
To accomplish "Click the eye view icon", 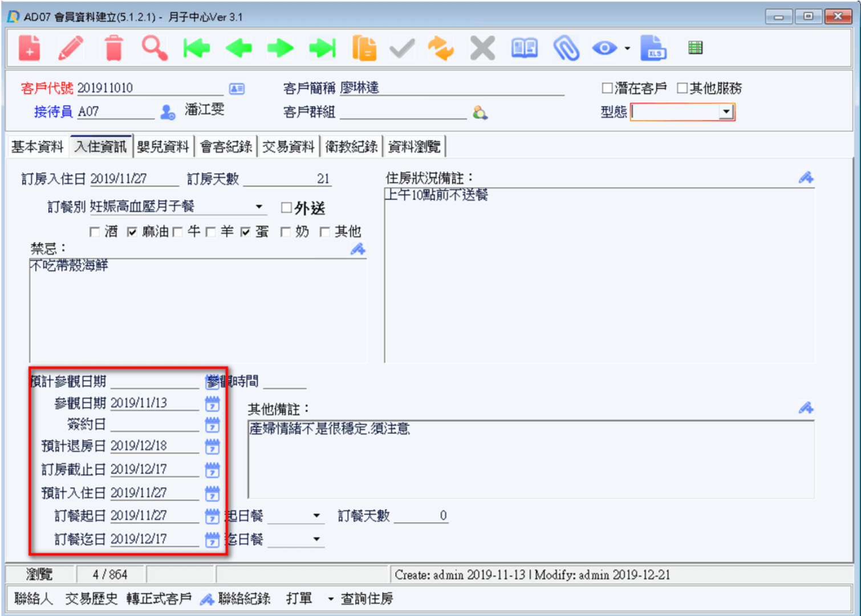I will point(604,48).
